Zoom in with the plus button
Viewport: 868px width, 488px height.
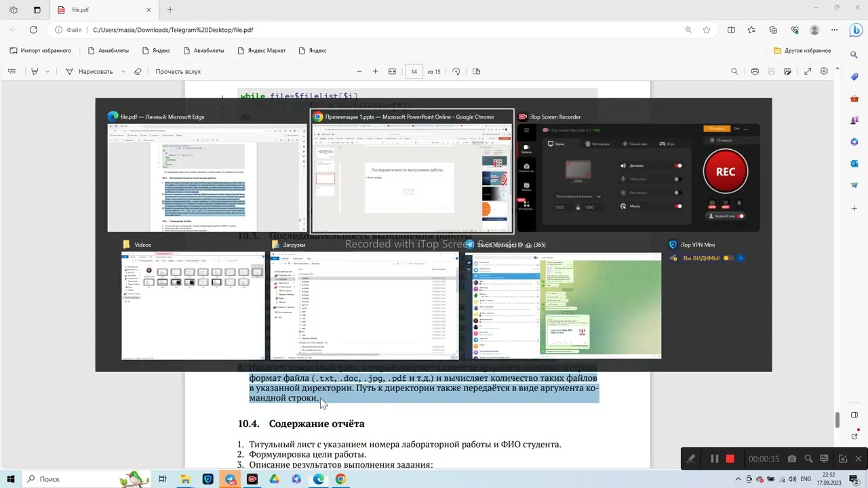tap(375, 71)
